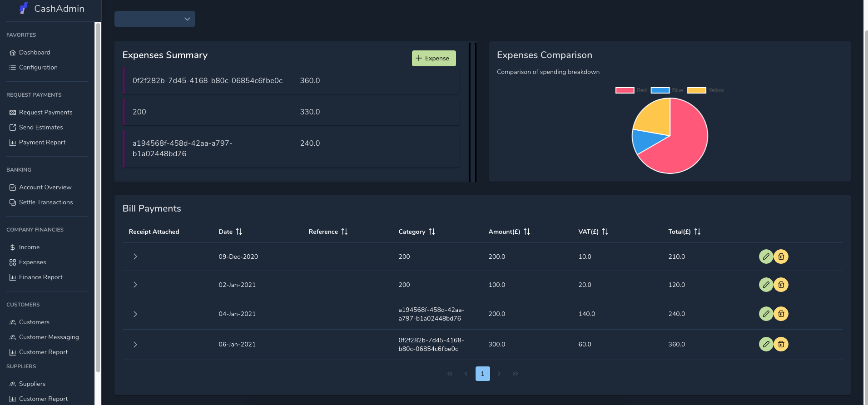The height and width of the screenshot is (405, 868).
Task: Select page 1 in pagination
Action: point(482,374)
